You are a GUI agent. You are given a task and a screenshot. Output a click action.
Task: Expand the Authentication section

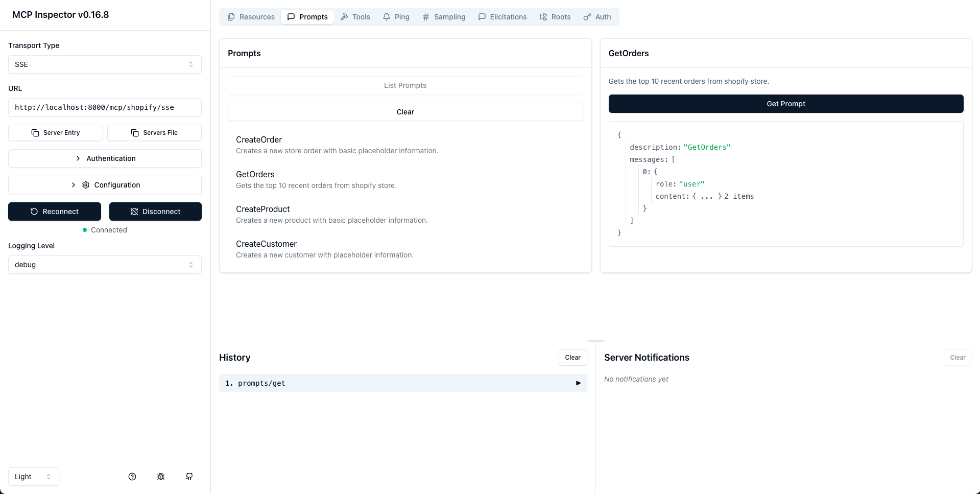point(105,158)
